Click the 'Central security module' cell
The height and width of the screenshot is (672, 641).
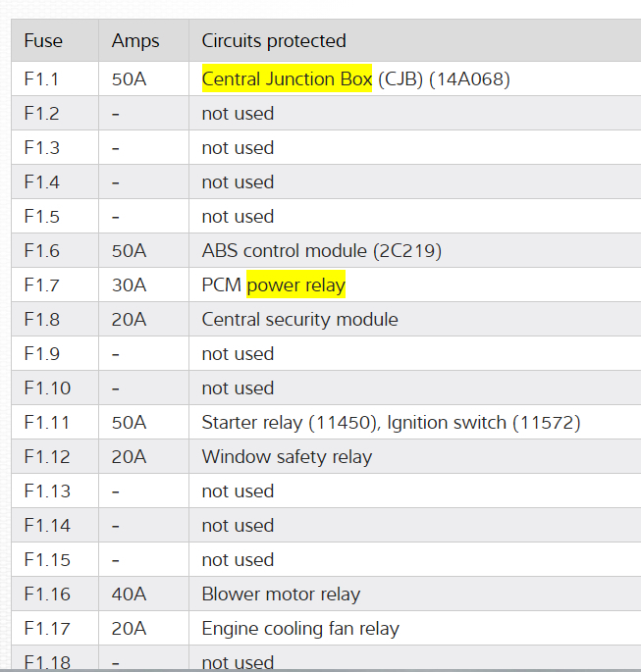pos(299,320)
